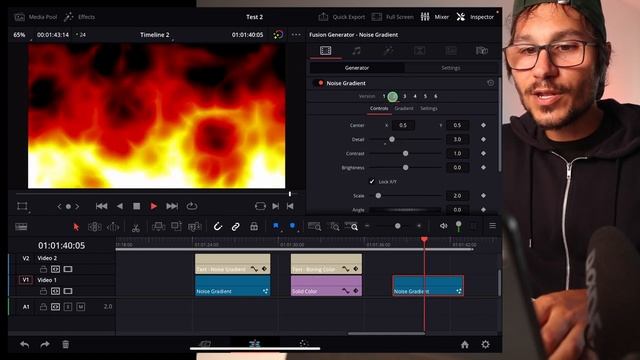Click Quick Export in the top bar
The height and width of the screenshot is (360, 640).
341,17
